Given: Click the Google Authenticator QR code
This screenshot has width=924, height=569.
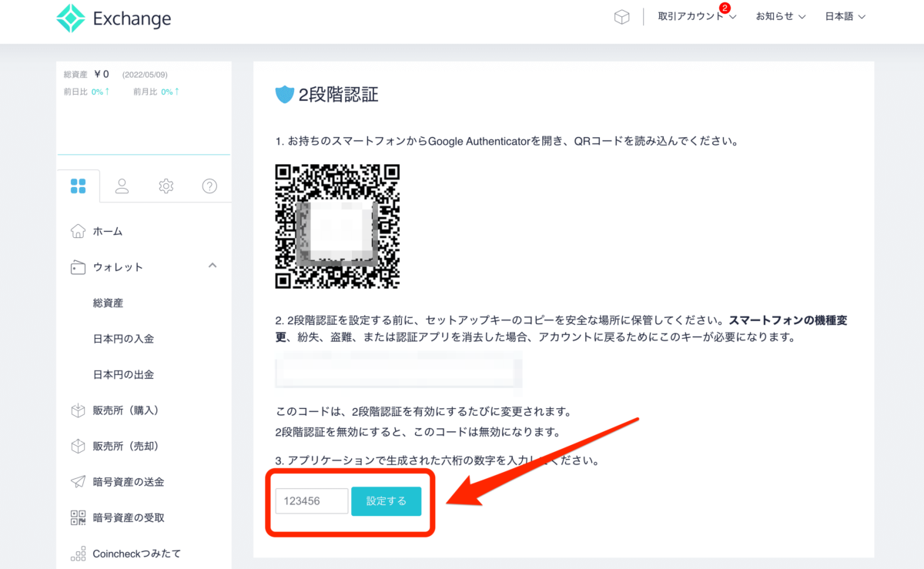Looking at the screenshot, I should pos(337,226).
